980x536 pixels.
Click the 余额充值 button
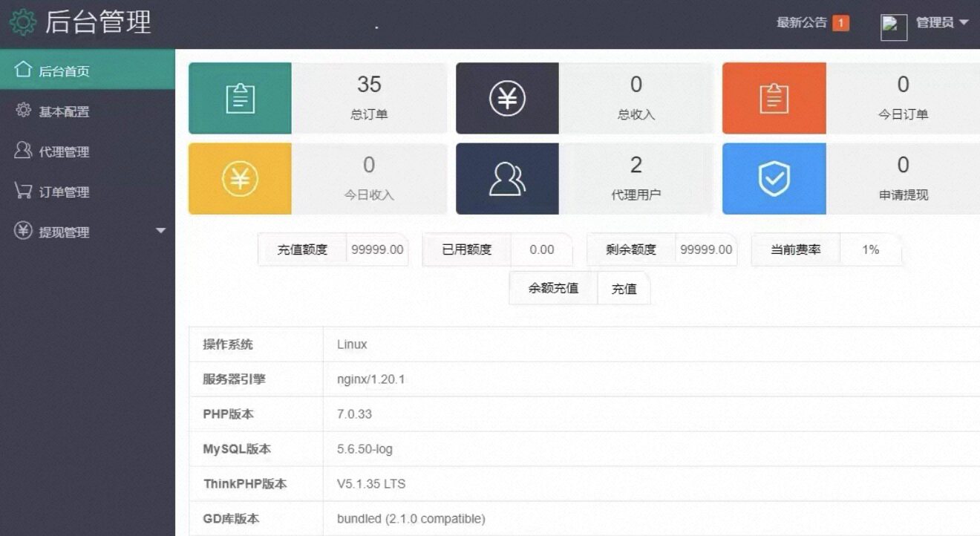pyautogui.click(x=552, y=288)
